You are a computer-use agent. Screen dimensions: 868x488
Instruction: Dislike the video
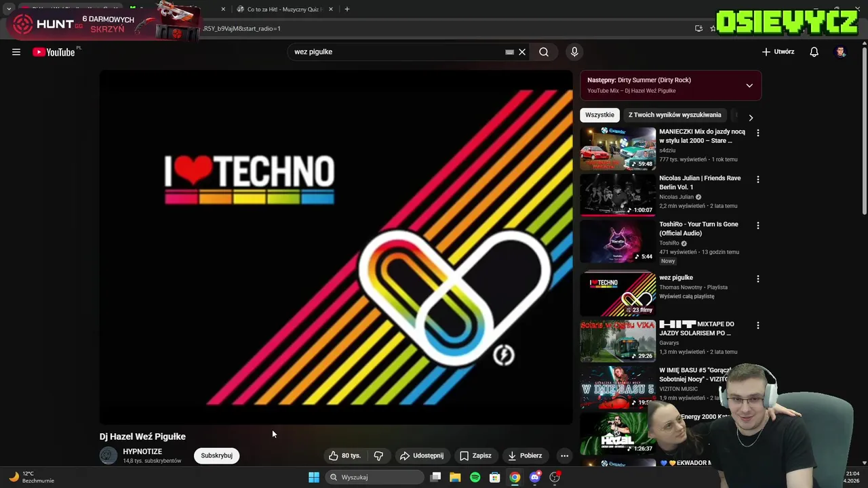tap(378, 455)
